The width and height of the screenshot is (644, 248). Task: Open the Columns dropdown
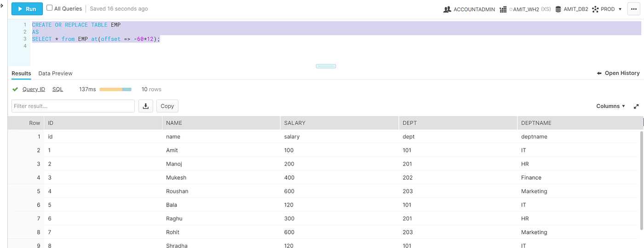(610, 106)
